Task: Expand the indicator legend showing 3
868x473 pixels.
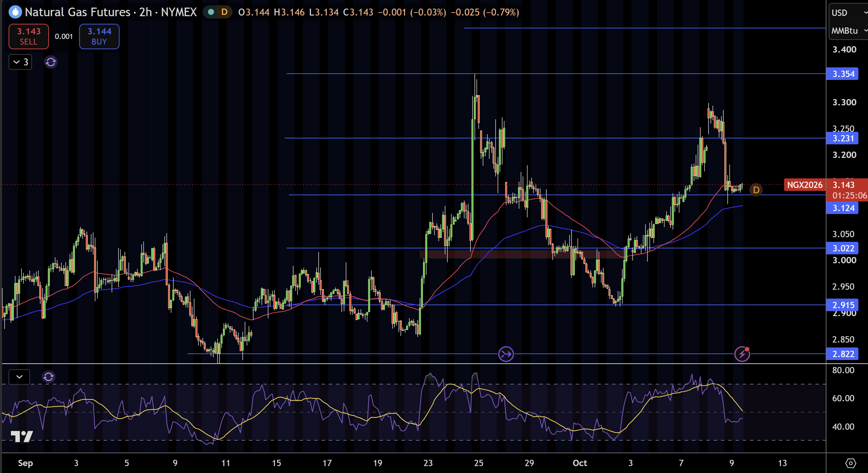Action: click(x=20, y=62)
